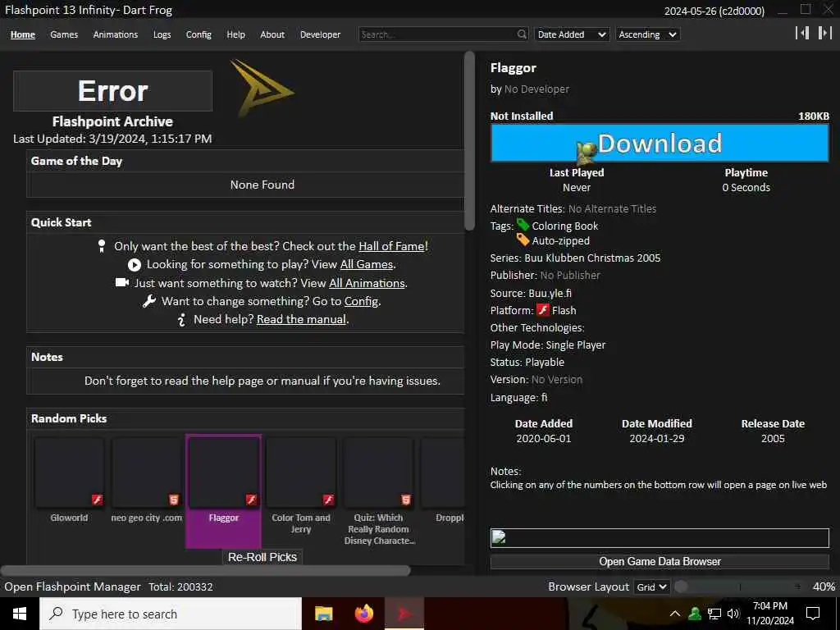
Task: Click the volume speaker icon
Action: (733, 614)
